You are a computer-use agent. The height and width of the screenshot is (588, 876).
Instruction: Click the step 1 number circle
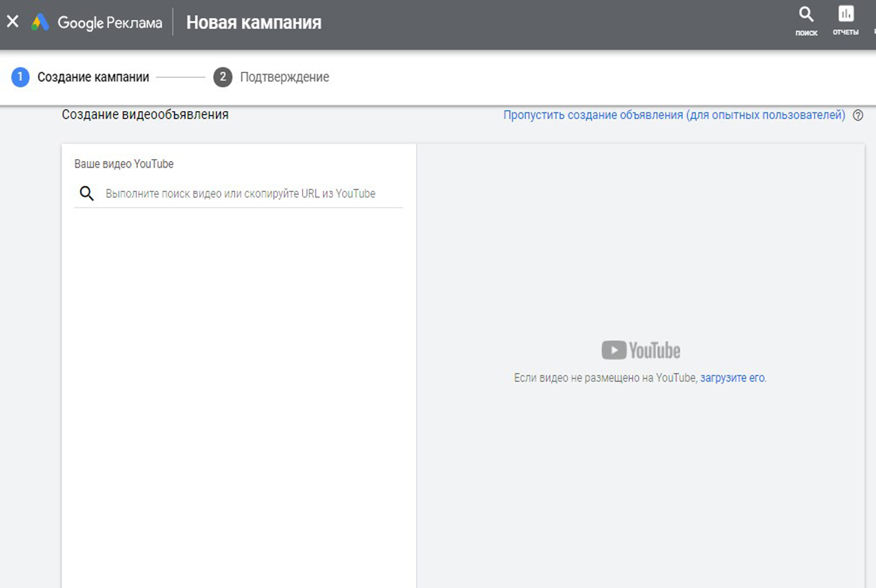pos(20,77)
